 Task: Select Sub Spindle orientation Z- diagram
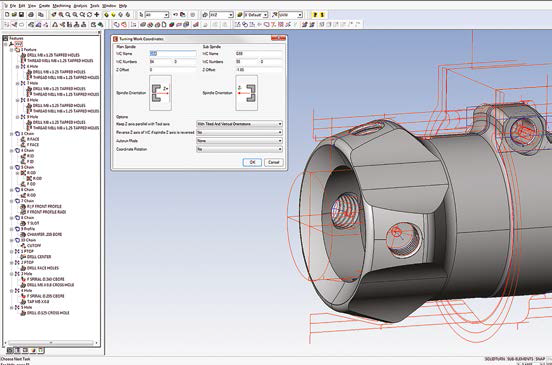246,93
